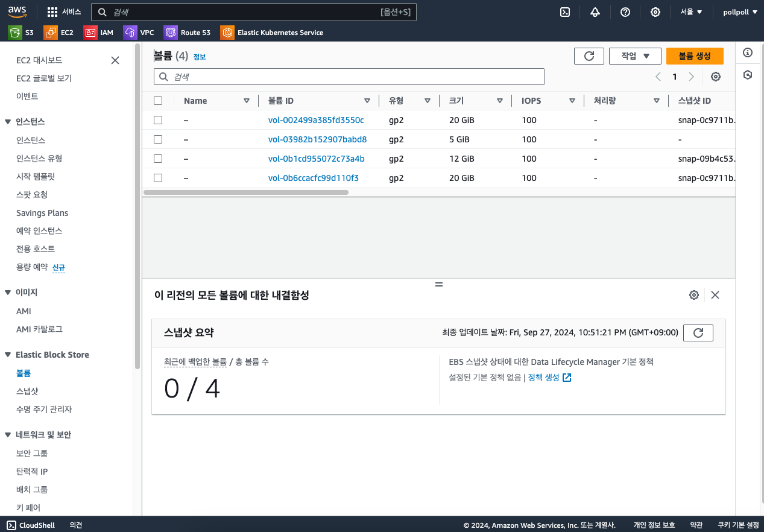This screenshot has width=764, height=532.
Task: Open 보안 그룹 in sidebar
Action: [32, 454]
